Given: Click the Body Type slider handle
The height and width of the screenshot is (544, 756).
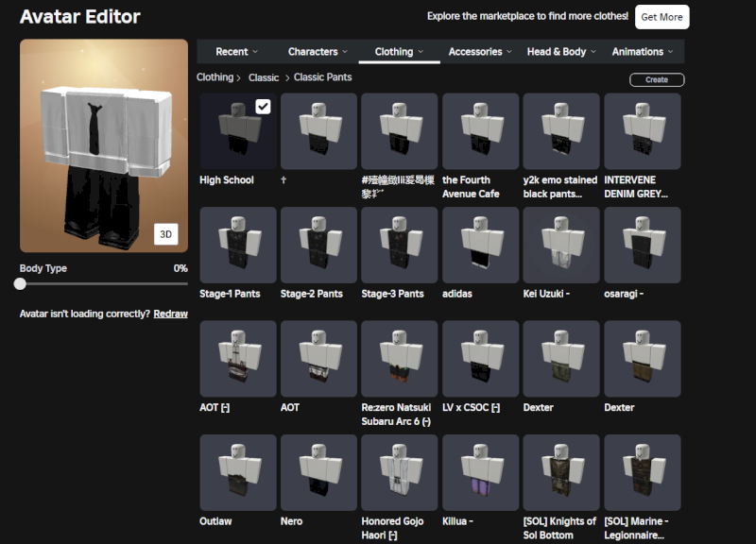Looking at the screenshot, I should point(20,283).
